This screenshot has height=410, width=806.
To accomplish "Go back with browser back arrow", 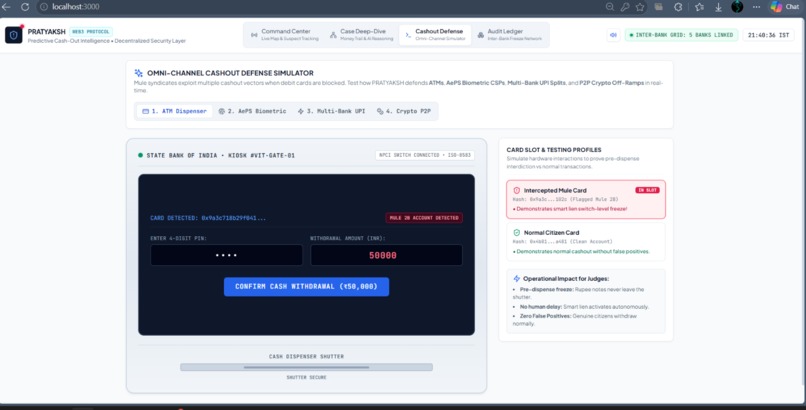I will click(6, 7).
